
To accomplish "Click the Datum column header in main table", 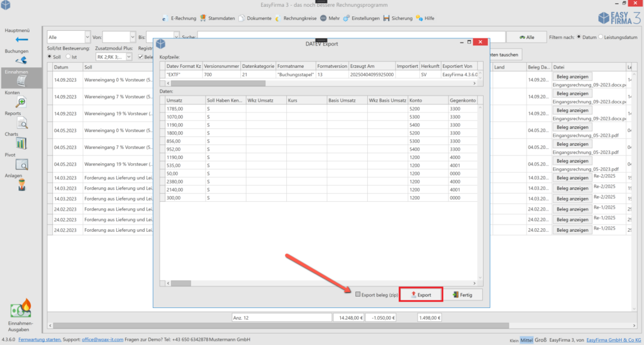I will coord(67,67).
